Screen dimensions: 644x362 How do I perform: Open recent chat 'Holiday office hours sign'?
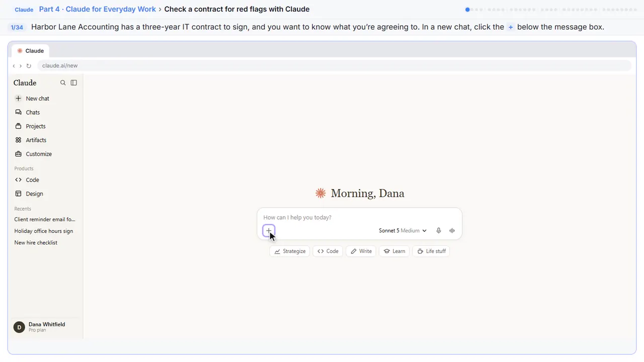coord(44,231)
